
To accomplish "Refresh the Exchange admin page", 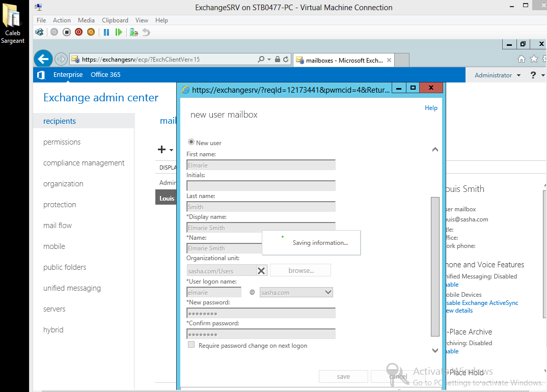I will (x=286, y=59).
